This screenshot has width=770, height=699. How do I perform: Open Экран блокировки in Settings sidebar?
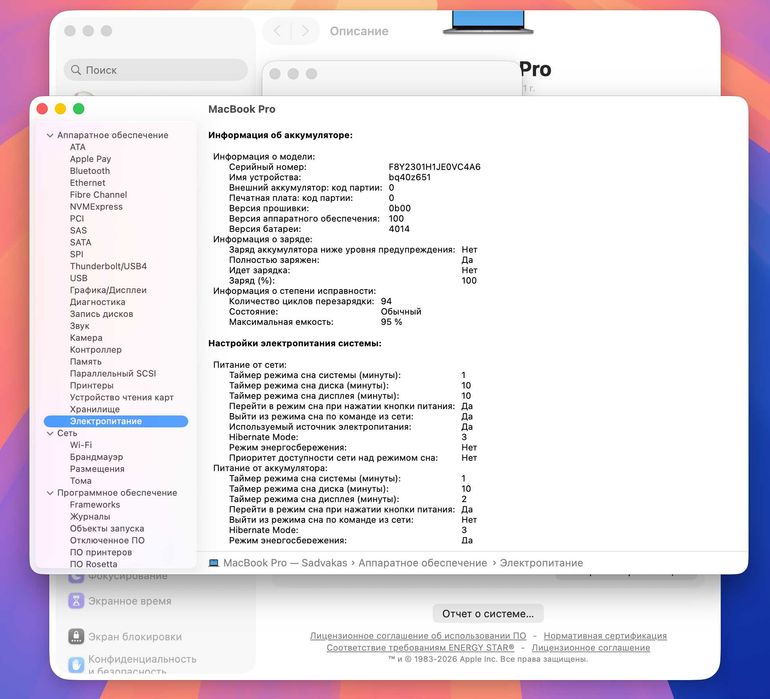(x=125, y=637)
